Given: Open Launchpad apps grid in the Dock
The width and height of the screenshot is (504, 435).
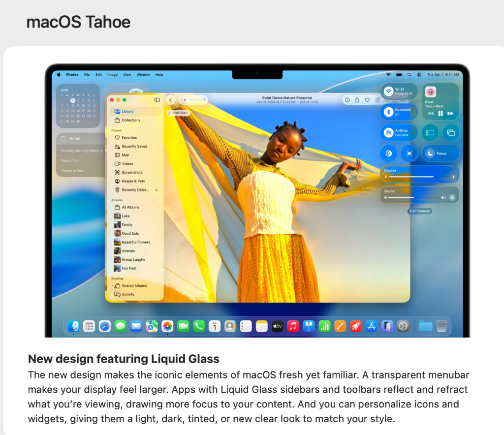Looking at the screenshot, I should tap(89, 326).
